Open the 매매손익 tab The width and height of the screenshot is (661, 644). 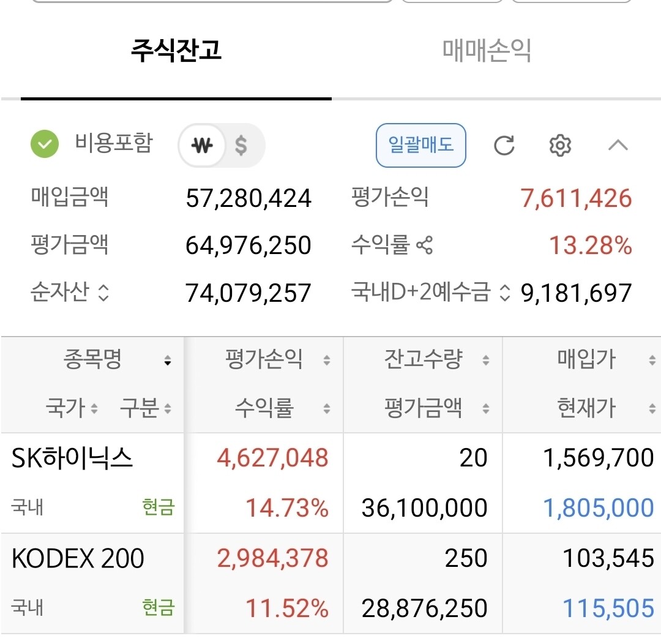(x=487, y=51)
